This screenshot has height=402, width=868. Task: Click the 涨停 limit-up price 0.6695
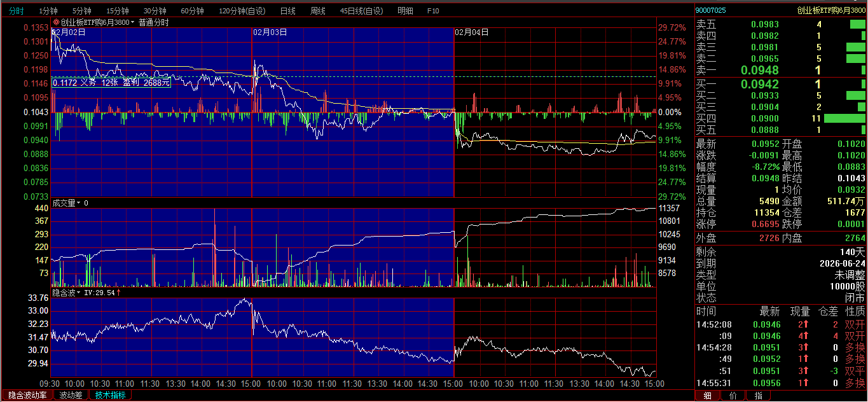tap(765, 224)
